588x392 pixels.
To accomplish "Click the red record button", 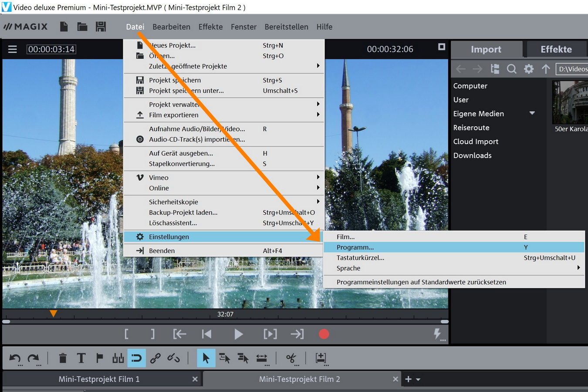I will [x=324, y=334].
